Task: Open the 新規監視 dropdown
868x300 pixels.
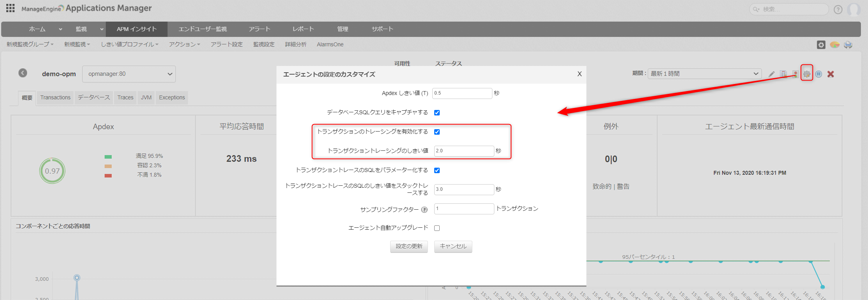Action: coord(77,44)
